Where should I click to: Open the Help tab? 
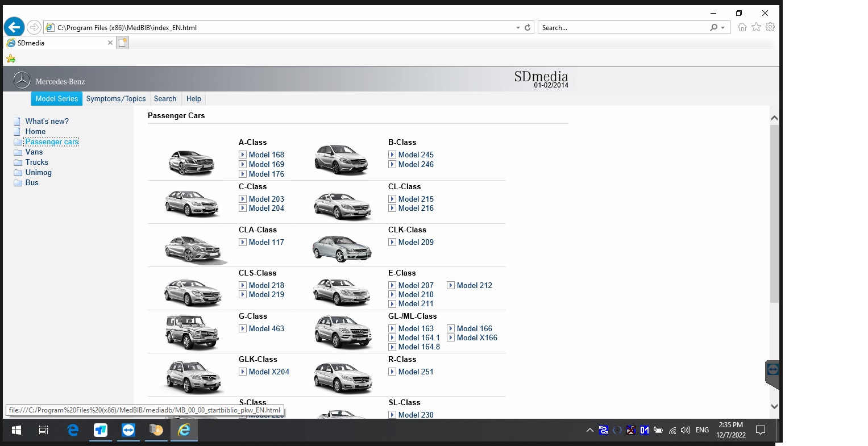[194, 99]
